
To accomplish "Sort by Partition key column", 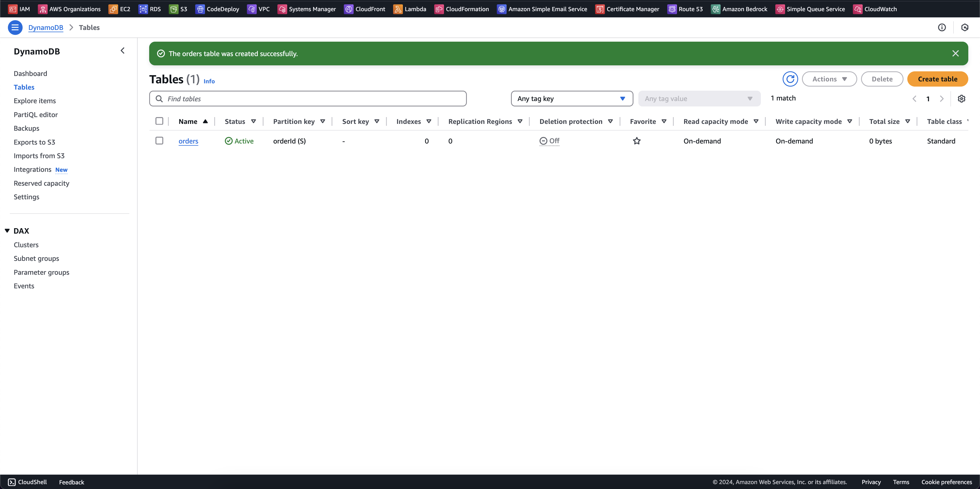I will point(299,122).
